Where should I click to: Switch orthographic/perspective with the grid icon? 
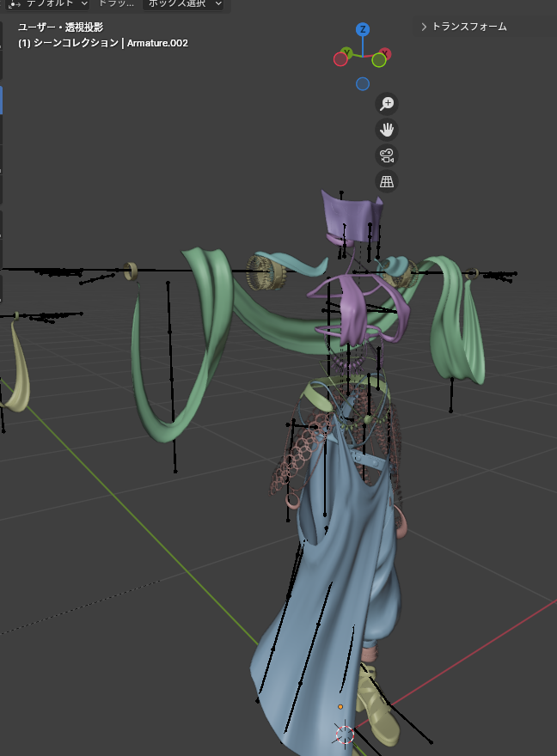point(387,182)
